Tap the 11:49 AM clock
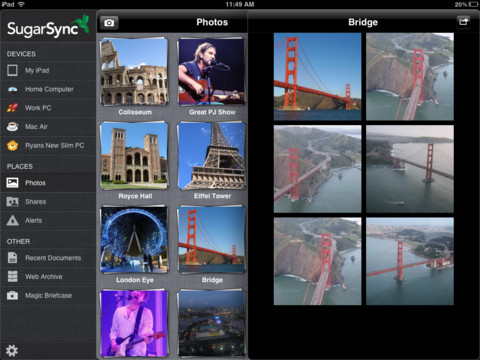The width and height of the screenshot is (480, 360). coord(240,4)
